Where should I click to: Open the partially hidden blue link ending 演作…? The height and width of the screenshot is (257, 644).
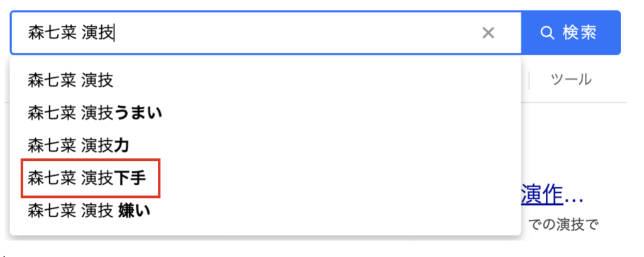[x=552, y=195]
